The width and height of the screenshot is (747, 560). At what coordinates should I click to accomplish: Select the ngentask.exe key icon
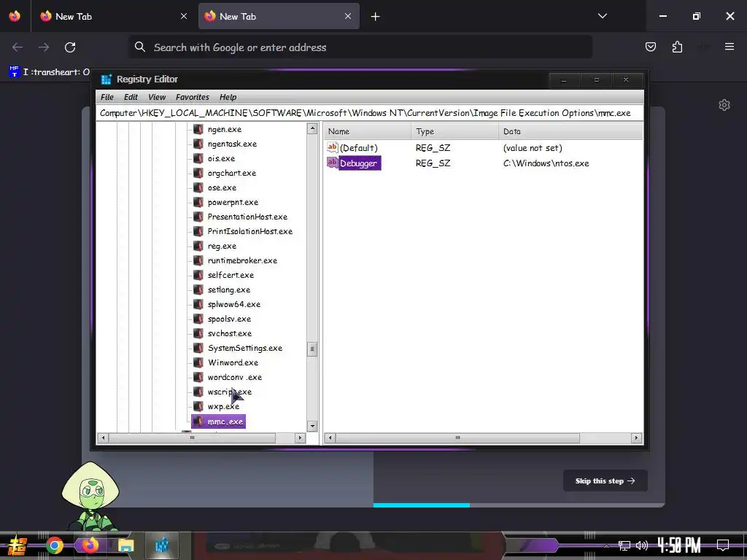click(x=198, y=144)
